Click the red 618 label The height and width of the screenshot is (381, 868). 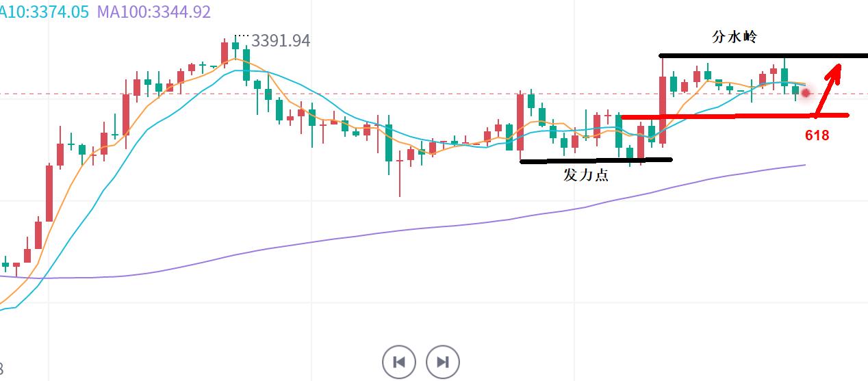[817, 135]
